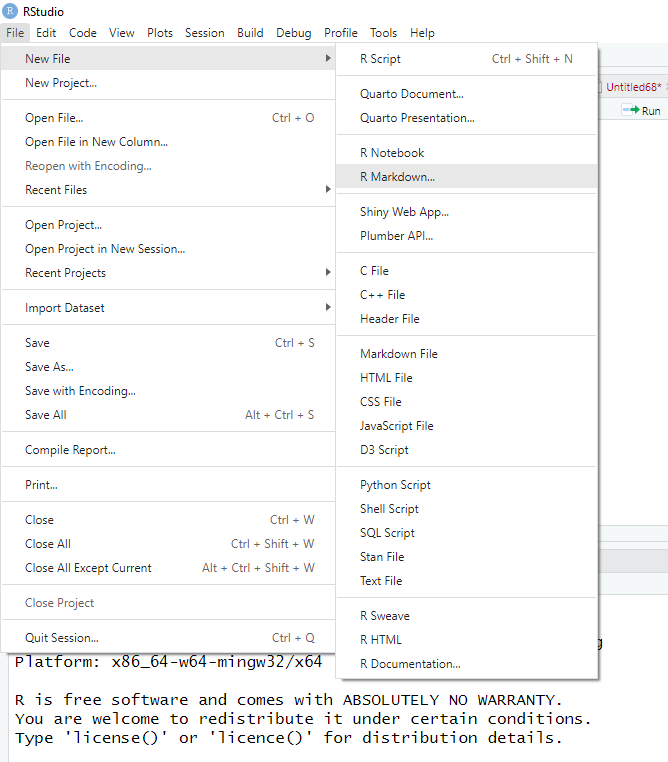Select Shiny Web App option
The width and height of the screenshot is (668, 762).
click(x=404, y=212)
